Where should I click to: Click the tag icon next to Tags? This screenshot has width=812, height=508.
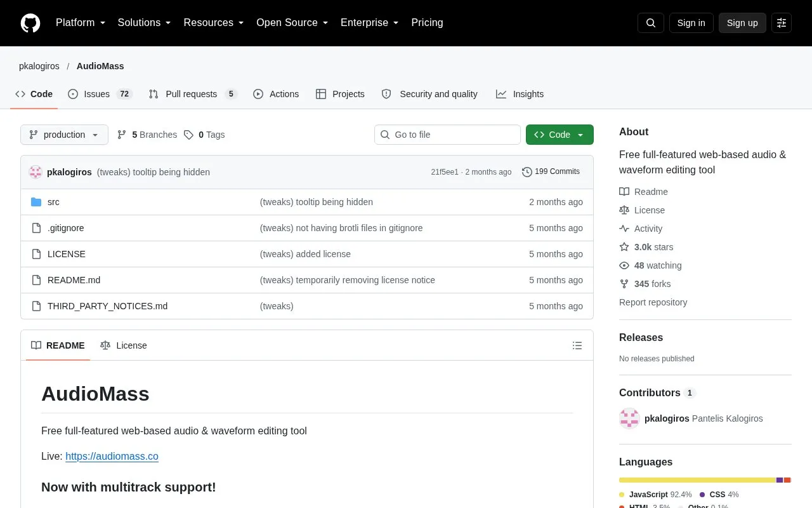coord(188,135)
